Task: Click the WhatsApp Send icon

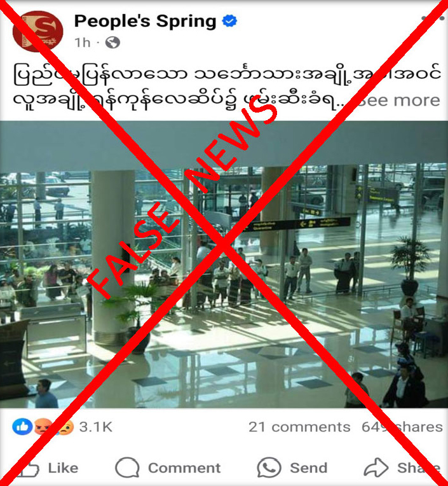Action: [269, 467]
